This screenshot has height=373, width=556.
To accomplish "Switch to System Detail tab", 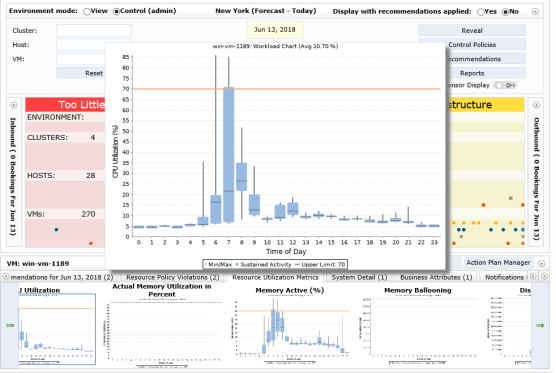I will point(359,277).
